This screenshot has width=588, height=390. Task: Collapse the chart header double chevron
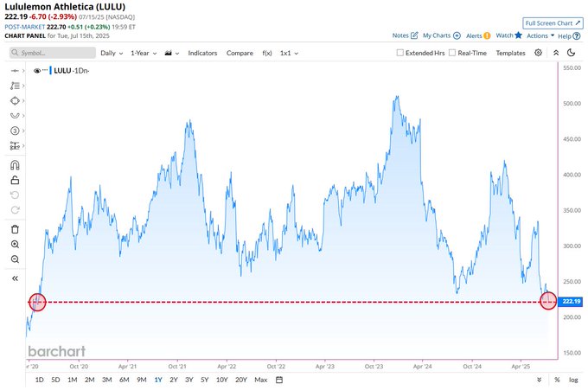556,53
